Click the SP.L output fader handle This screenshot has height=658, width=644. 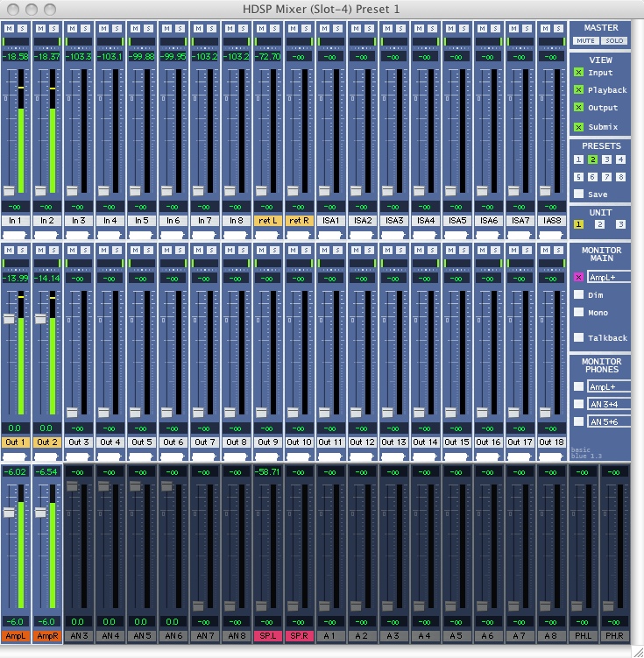tap(261, 606)
